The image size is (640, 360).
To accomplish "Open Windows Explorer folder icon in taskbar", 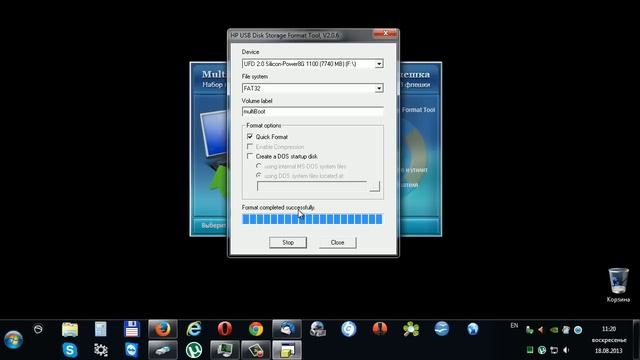I will coord(70,329).
